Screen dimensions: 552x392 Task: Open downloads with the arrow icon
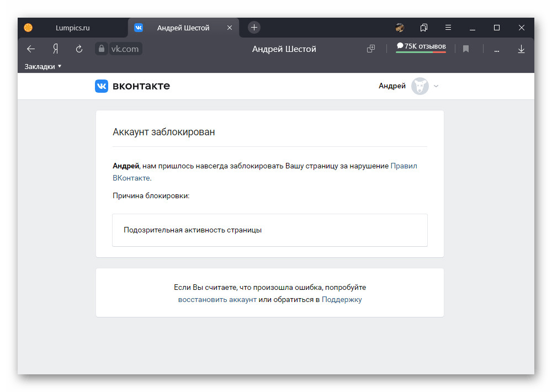(522, 49)
